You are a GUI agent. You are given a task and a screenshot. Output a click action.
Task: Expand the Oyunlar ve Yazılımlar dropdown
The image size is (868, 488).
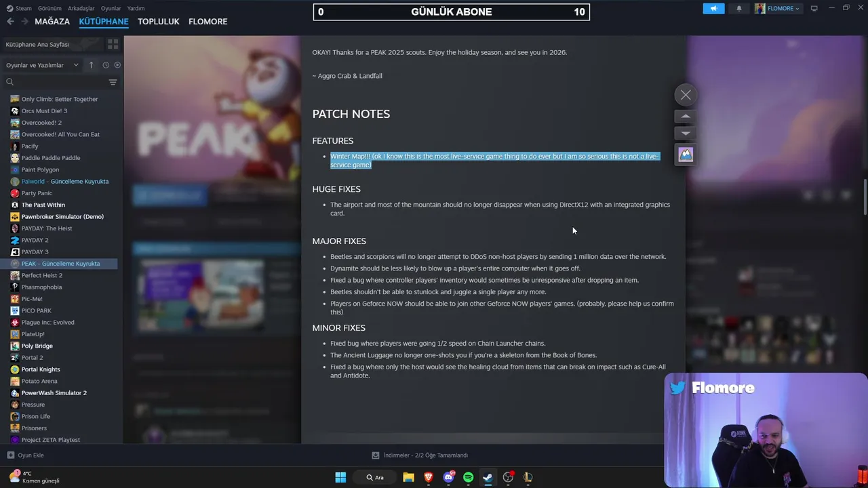pyautogui.click(x=42, y=65)
